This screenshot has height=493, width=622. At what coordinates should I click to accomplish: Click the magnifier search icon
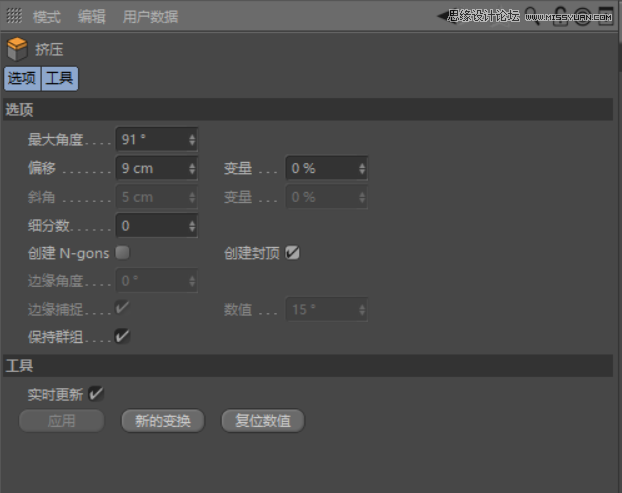(x=532, y=16)
